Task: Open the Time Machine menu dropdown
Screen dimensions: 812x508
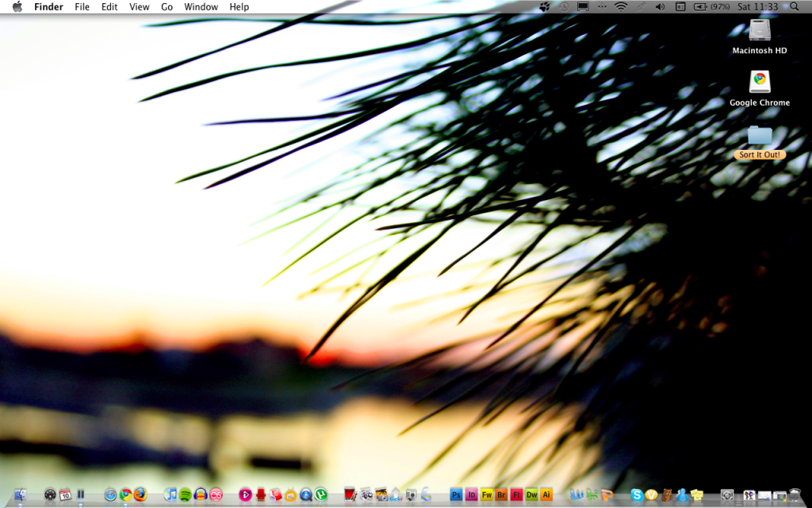Action: [x=563, y=6]
